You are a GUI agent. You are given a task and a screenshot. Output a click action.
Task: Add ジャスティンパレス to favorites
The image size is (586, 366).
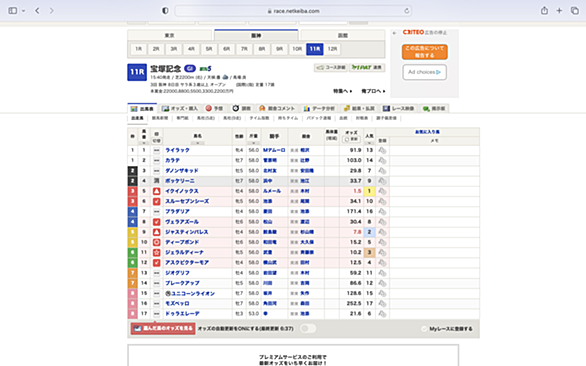(x=382, y=232)
